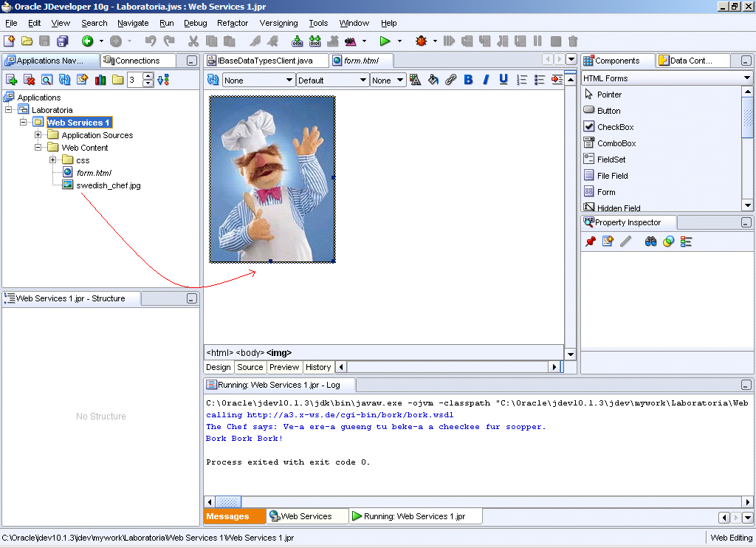The width and height of the screenshot is (756, 548).
Task: Click the foreground text color icon
Action: (x=415, y=80)
